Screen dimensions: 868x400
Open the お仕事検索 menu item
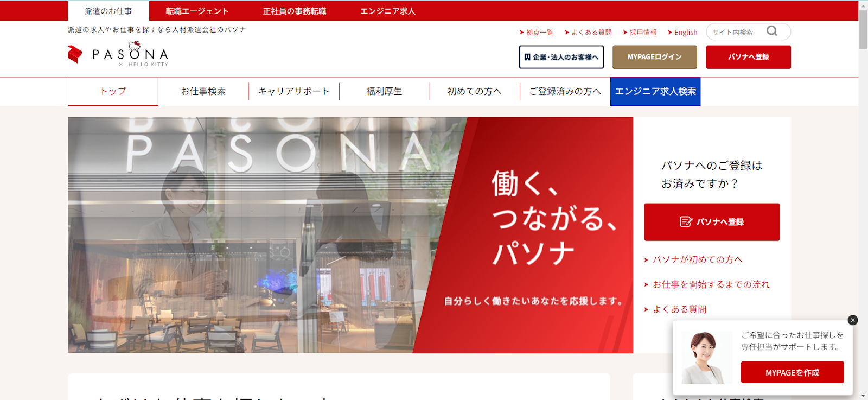pyautogui.click(x=203, y=91)
